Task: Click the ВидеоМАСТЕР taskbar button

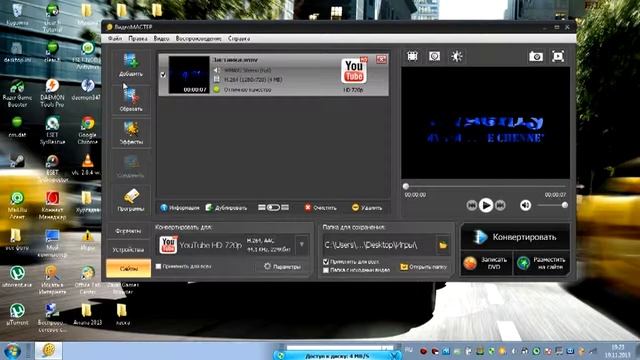Action: click(49, 350)
